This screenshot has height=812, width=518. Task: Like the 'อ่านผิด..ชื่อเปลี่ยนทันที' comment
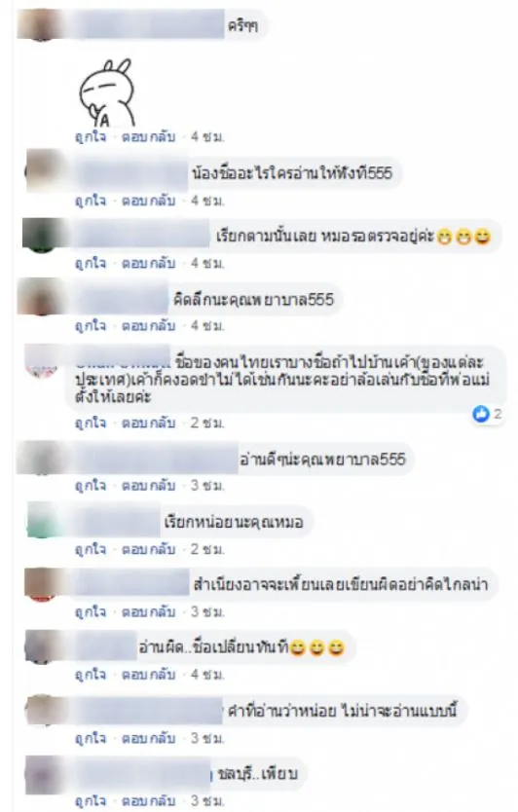click(x=91, y=675)
